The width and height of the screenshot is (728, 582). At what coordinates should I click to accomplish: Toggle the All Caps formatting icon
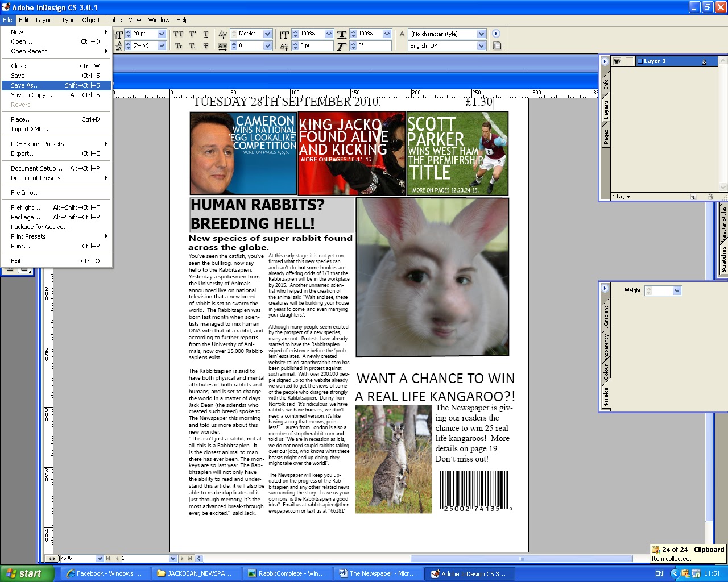click(179, 34)
